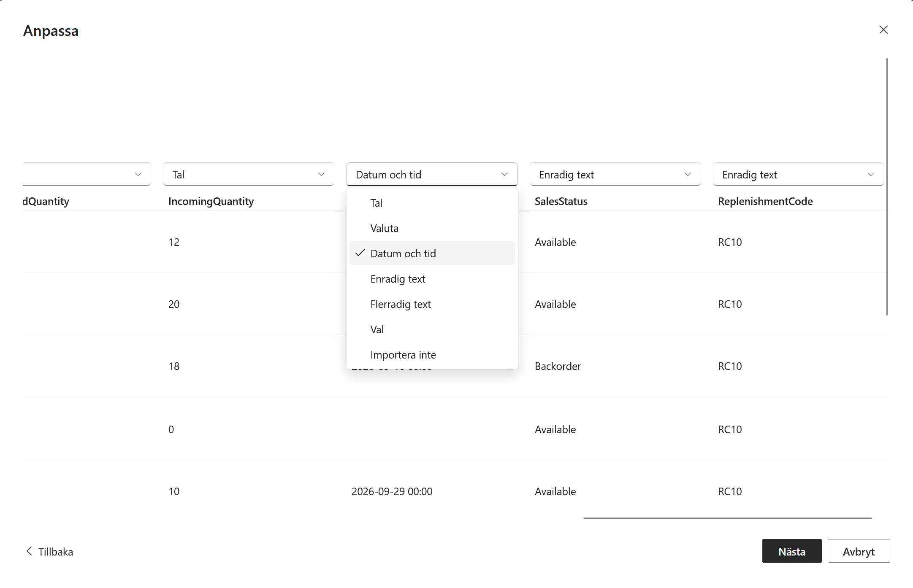
Task: Choose Valuta in the dropdown list
Action: [x=432, y=228]
